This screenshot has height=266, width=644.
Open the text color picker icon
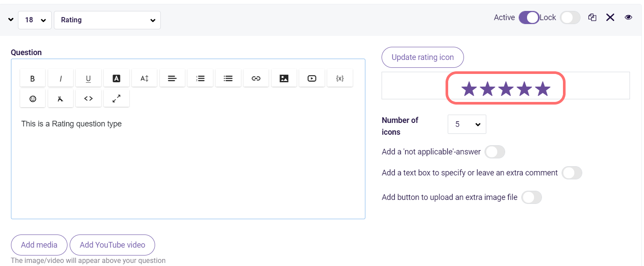tap(116, 78)
